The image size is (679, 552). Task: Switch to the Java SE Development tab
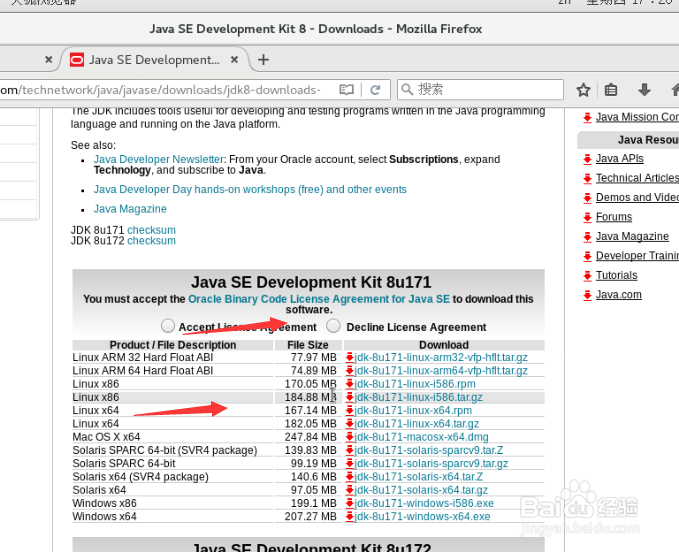[155, 60]
